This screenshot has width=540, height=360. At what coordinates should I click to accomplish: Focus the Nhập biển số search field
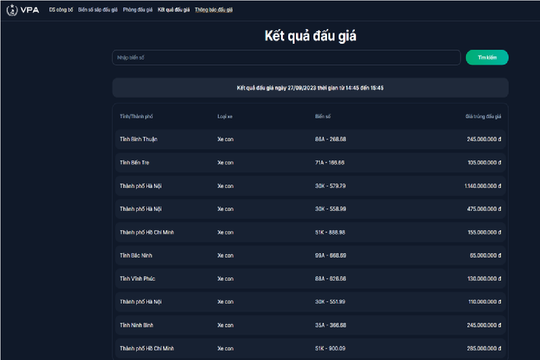286,58
